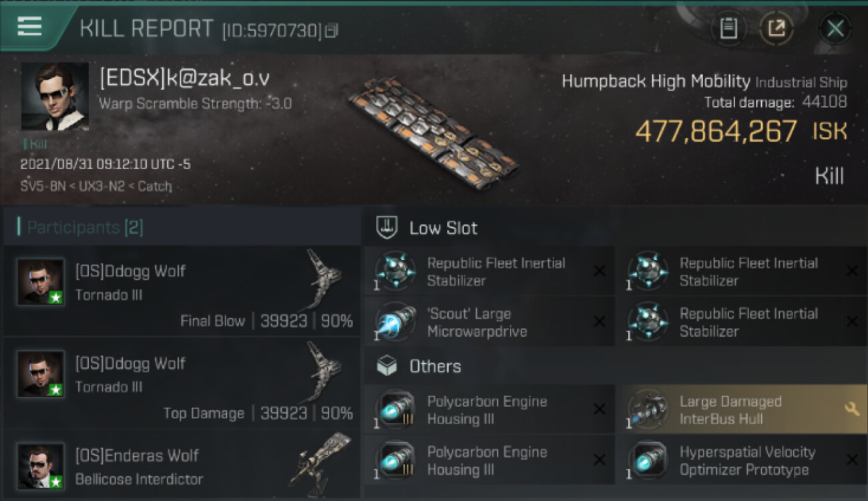Select the 'Scout' Large Microwarpdrive icon

click(395, 322)
